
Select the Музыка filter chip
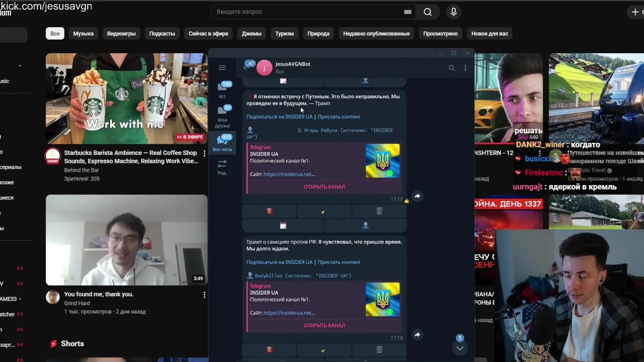(x=84, y=34)
